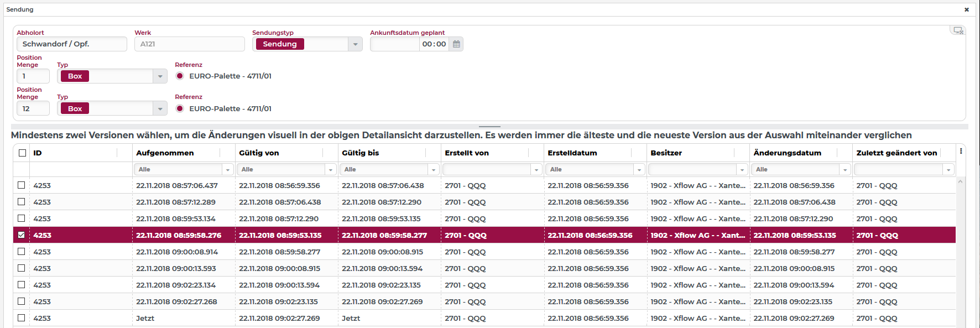Uncheck the highlighted row with Aufgenommen 08:59:58.276

point(22,235)
